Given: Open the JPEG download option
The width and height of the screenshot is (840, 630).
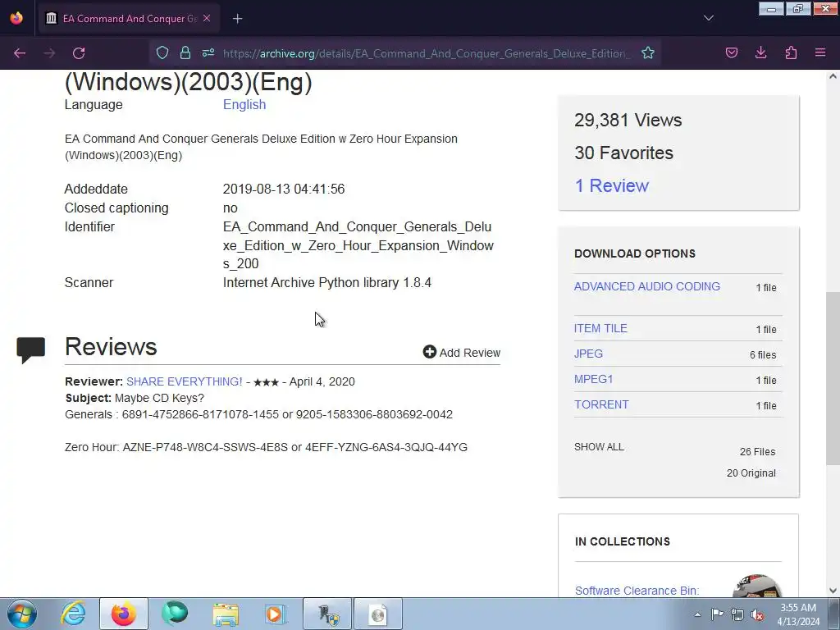Looking at the screenshot, I should click(588, 354).
